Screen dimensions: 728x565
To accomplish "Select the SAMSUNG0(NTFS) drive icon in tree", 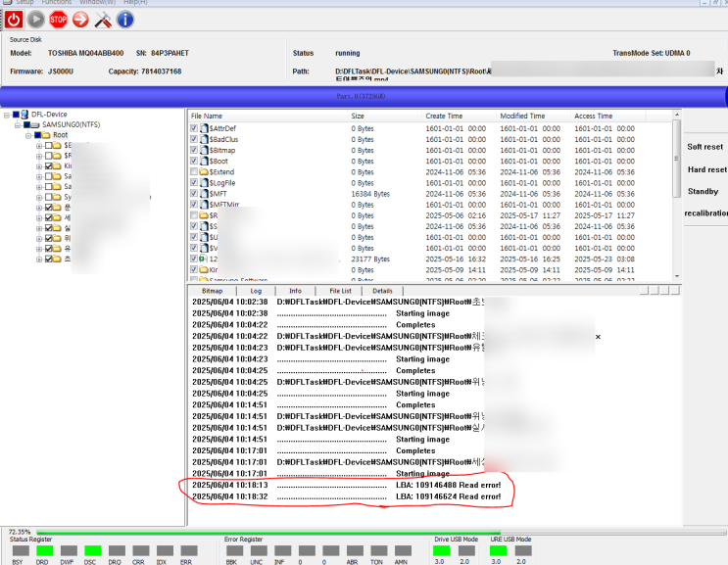I will (x=35, y=124).
